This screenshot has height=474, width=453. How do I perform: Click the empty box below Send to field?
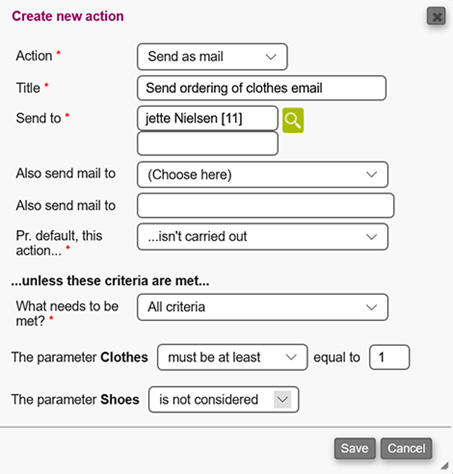click(x=208, y=144)
